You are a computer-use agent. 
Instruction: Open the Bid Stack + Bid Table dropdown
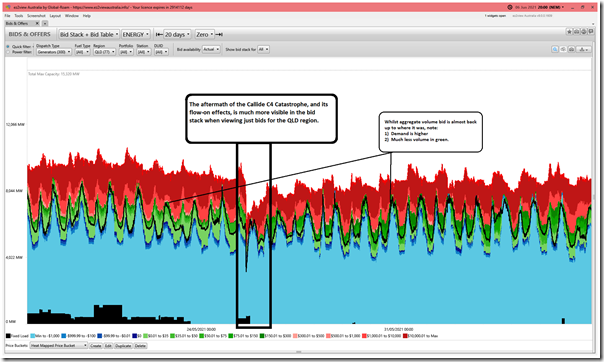[x=89, y=35]
